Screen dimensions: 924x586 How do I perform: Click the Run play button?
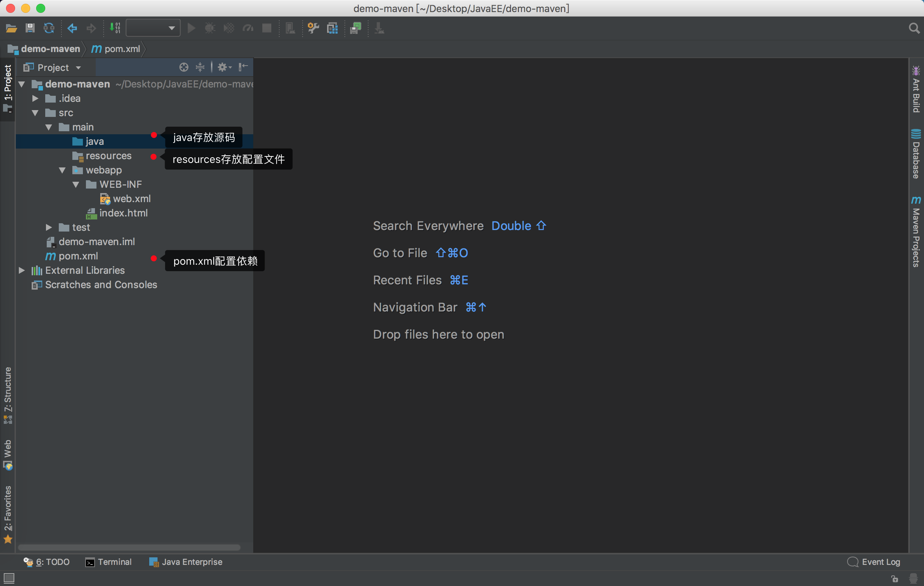pos(191,28)
